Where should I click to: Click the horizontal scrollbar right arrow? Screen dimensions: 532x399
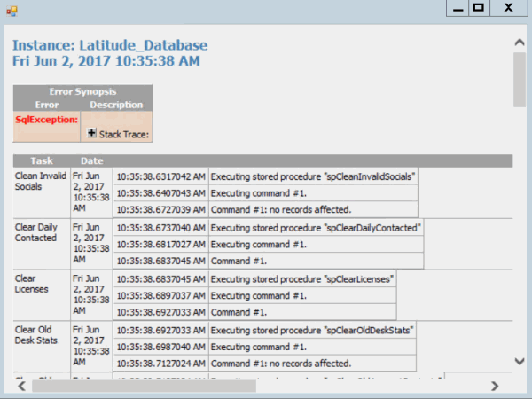coord(495,386)
